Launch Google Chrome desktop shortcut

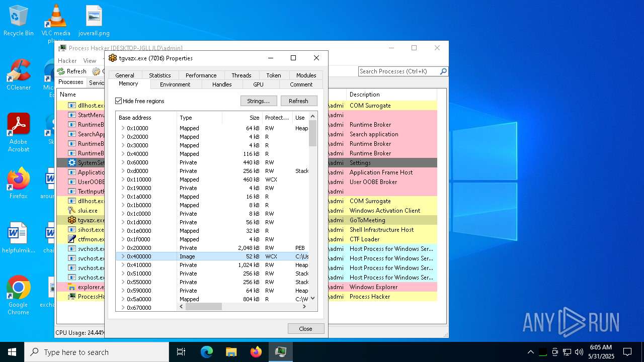[19, 296]
